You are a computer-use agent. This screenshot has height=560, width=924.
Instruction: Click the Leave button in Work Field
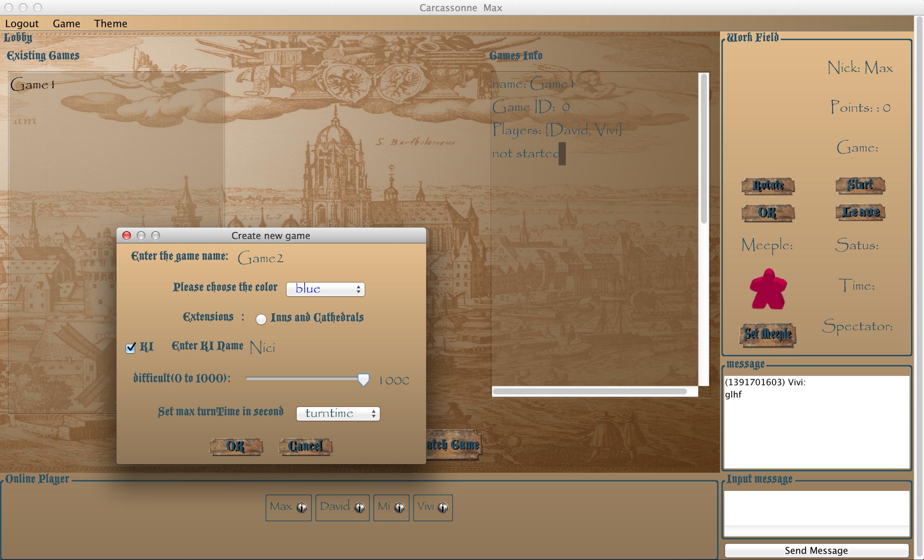point(860,212)
